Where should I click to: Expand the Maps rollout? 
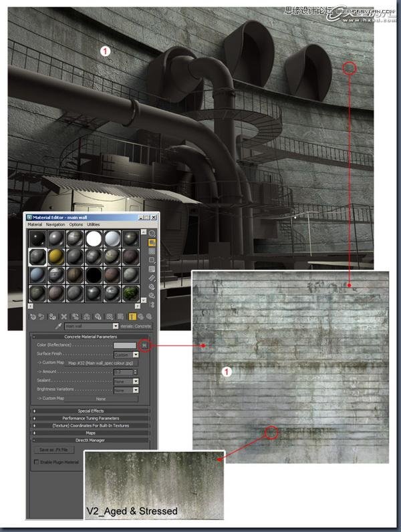[90, 433]
